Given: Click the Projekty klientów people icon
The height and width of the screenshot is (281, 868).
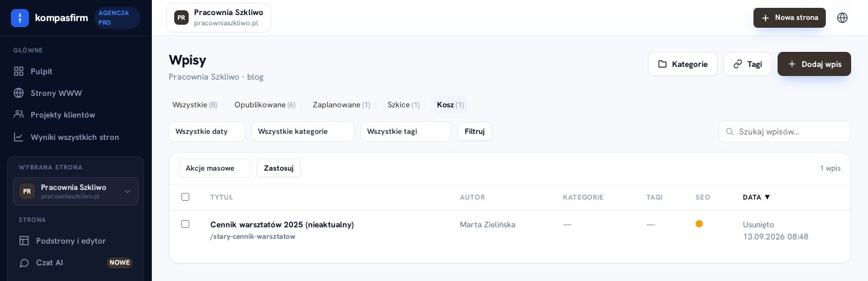Looking at the screenshot, I should click(x=19, y=115).
